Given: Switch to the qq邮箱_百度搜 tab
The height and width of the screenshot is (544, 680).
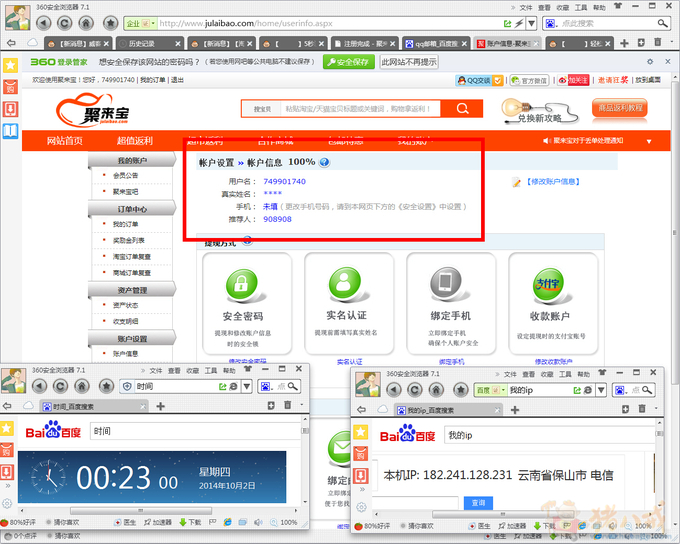Looking at the screenshot, I should tap(437, 43).
